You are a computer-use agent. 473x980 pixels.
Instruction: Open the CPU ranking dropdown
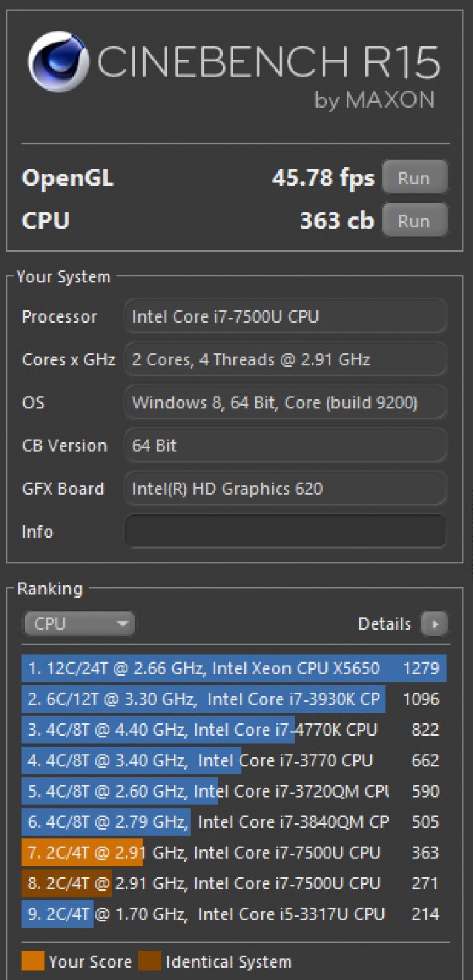(x=78, y=623)
